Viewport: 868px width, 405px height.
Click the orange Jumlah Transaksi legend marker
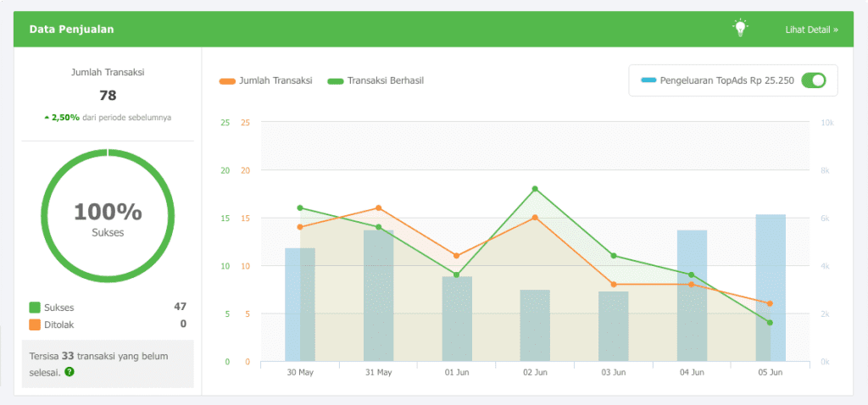[227, 80]
